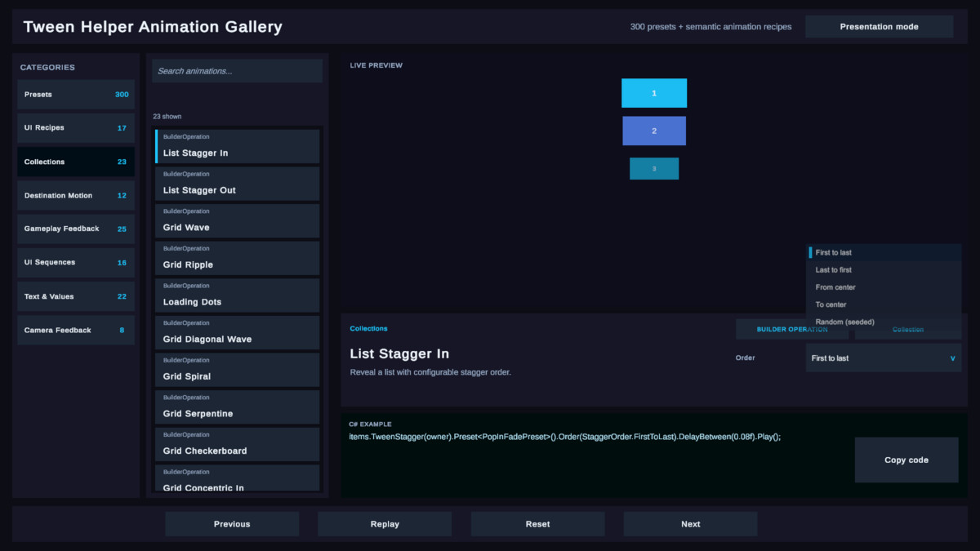
Task: Select the Grid Checkerboard animation
Action: 238,445
